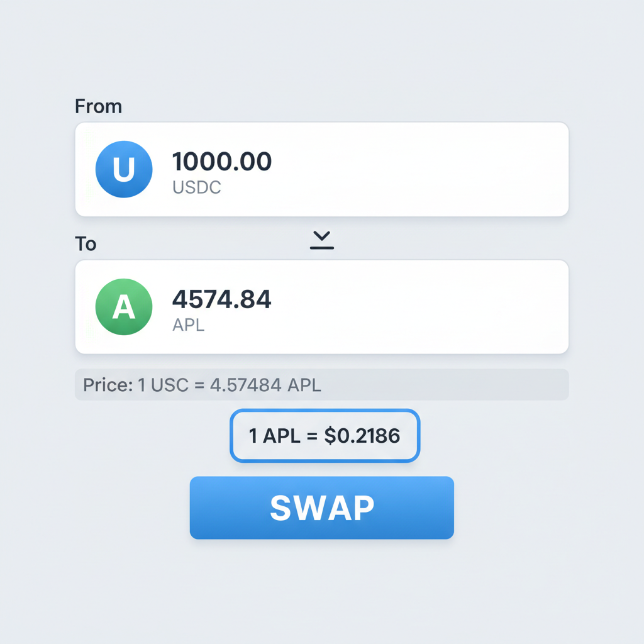Screen dimensions: 644x644
Task: Click the downward chevron between fields
Action: click(321, 239)
